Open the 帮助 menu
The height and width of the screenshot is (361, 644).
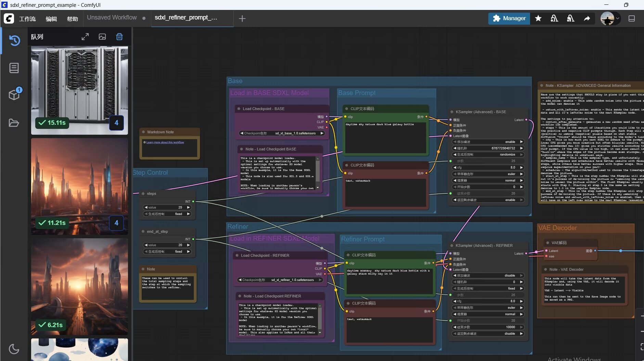click(x=73, y=19)
